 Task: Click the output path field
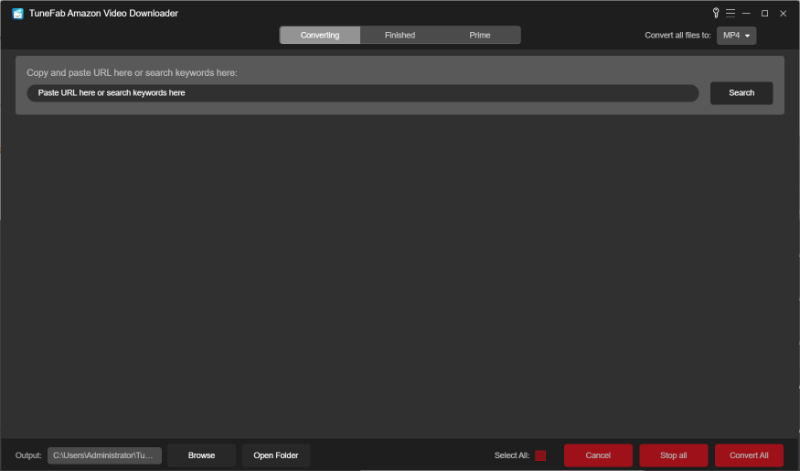tap(105, 455)
